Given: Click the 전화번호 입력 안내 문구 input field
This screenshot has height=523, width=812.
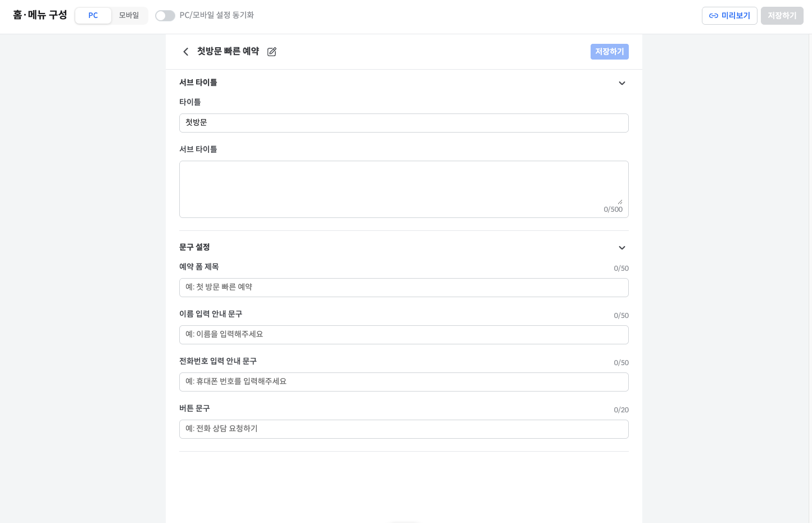Looking at the screenshot, I should tap(404, 382).
